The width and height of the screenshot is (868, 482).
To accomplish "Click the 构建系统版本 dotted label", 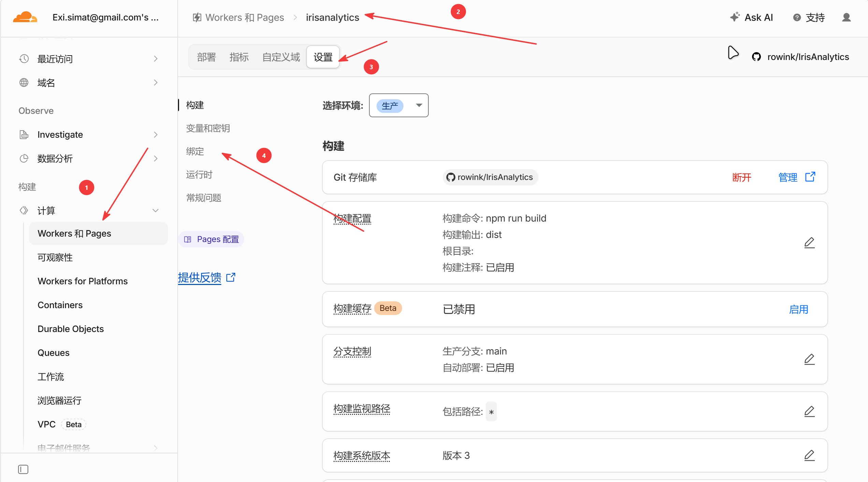I will [x=362, y=456].
